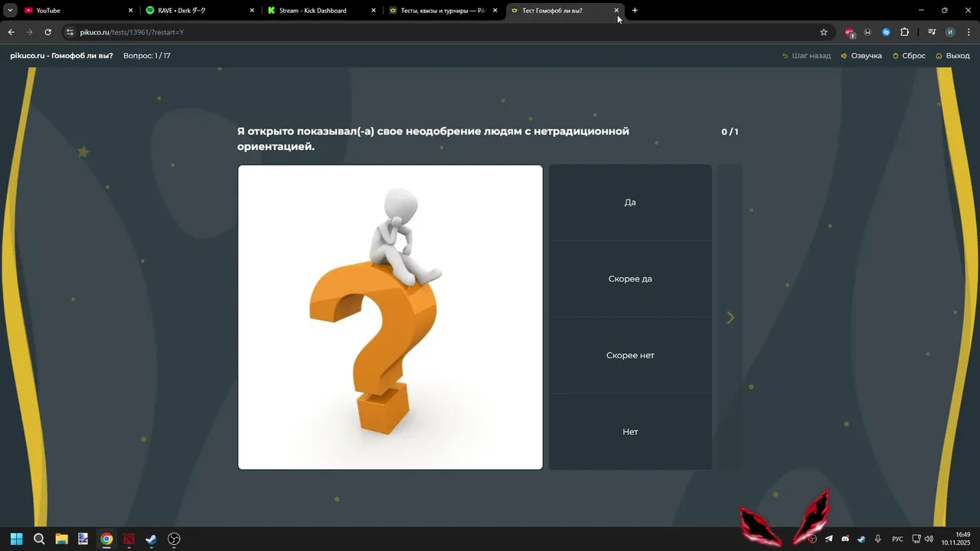Open a new browser tab
Viewport: 980px width, 551px height.
[x=635, y=11]
